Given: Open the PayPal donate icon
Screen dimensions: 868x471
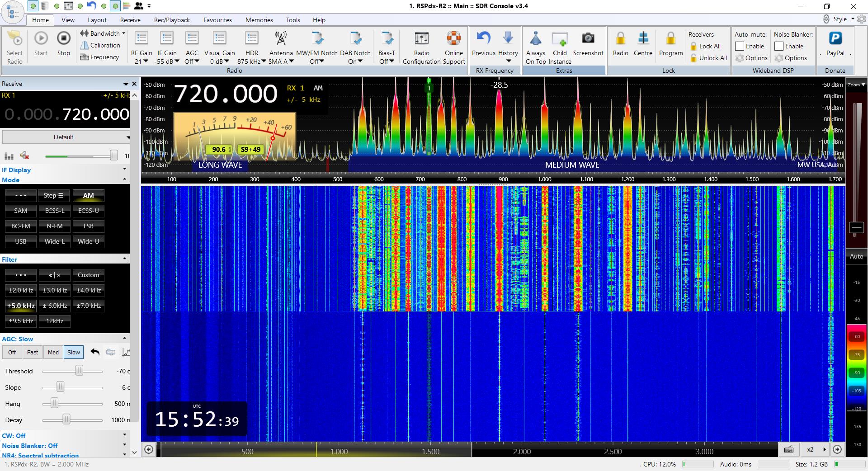Looking at the screenshot, I should click(835, 39).
